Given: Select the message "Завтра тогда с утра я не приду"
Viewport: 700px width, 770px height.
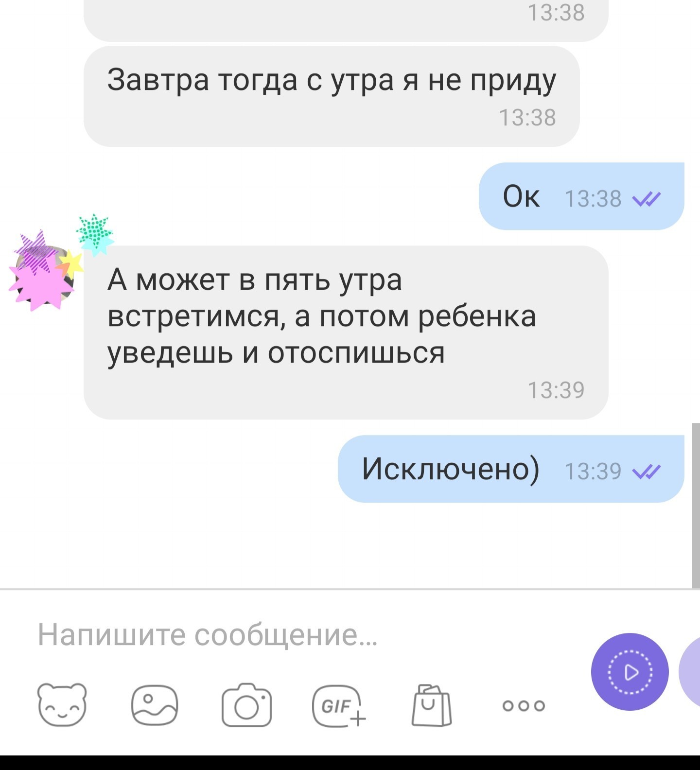Looking at the screenshot, I should click(332, 96).
